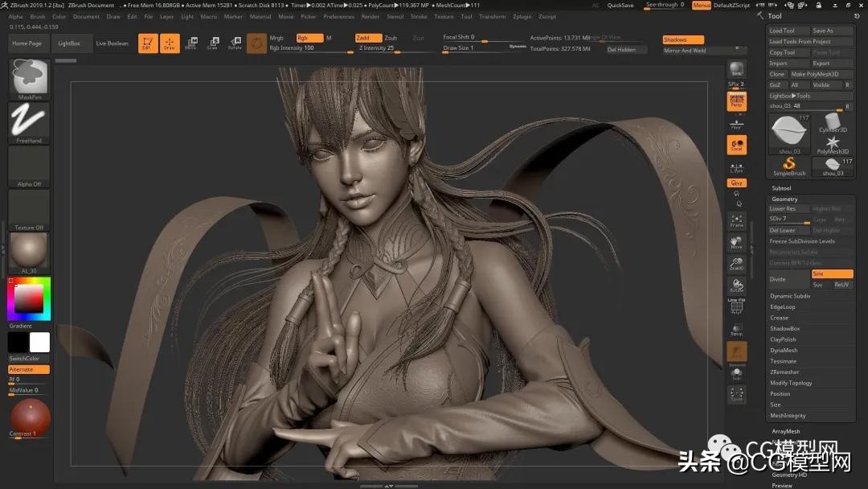Select the MaskPen brush

click(x=28, y=76)
